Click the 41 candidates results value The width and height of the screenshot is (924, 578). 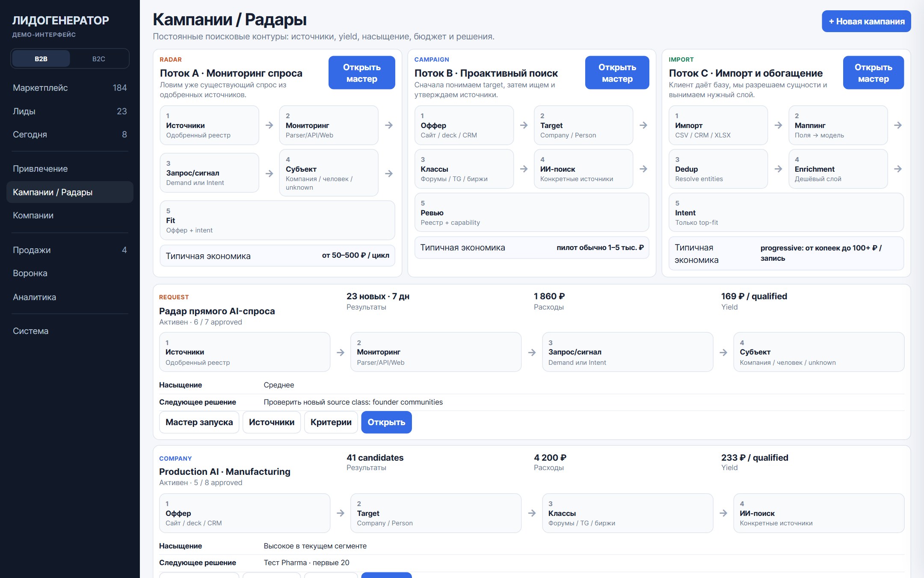coord(375,458)
